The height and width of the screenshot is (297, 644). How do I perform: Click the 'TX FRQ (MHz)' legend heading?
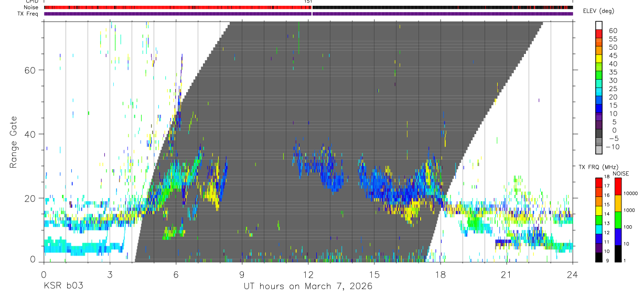598,167
